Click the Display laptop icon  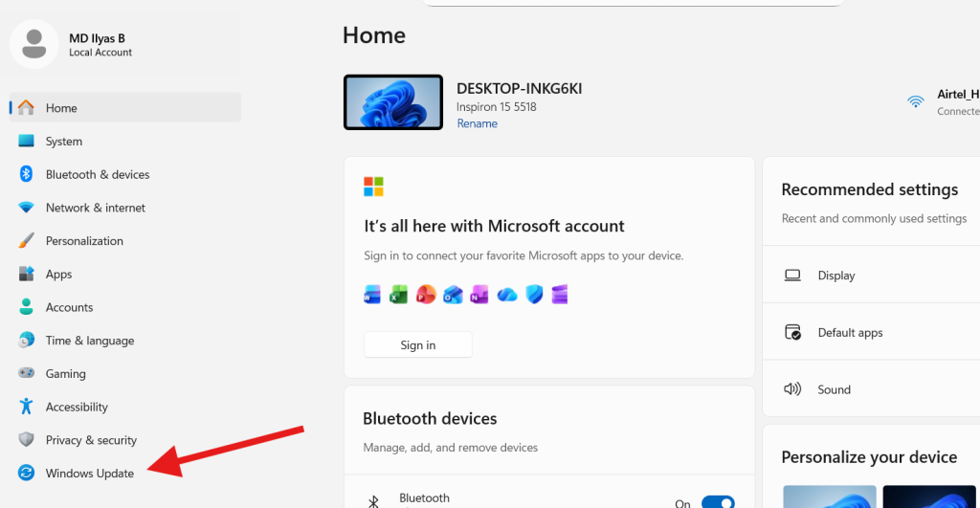click(792, 275)
